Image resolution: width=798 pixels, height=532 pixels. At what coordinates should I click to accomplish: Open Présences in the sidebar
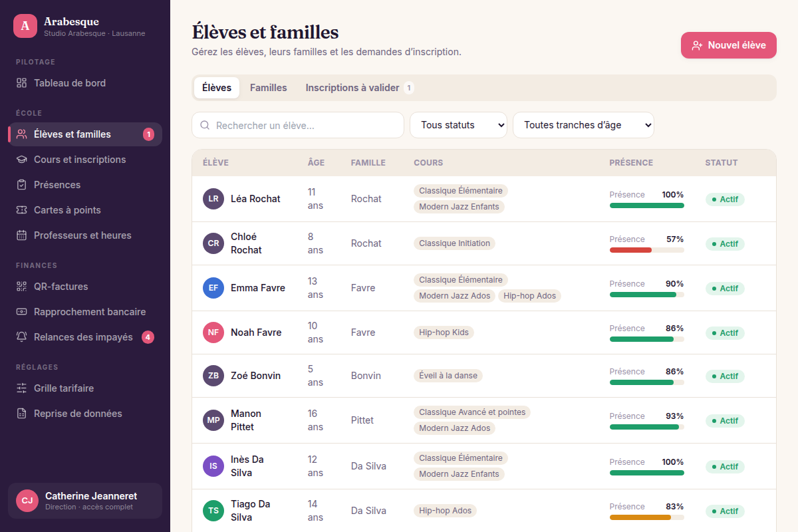point(85,185)
